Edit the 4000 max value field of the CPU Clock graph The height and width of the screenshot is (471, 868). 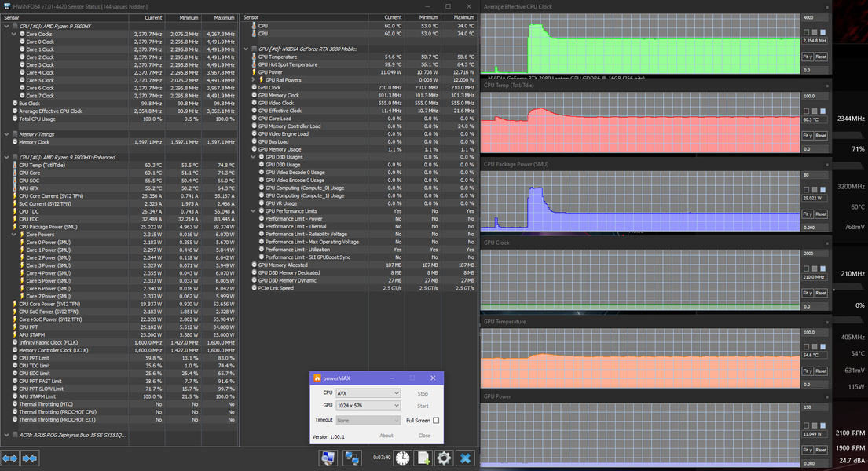point(815,17)
